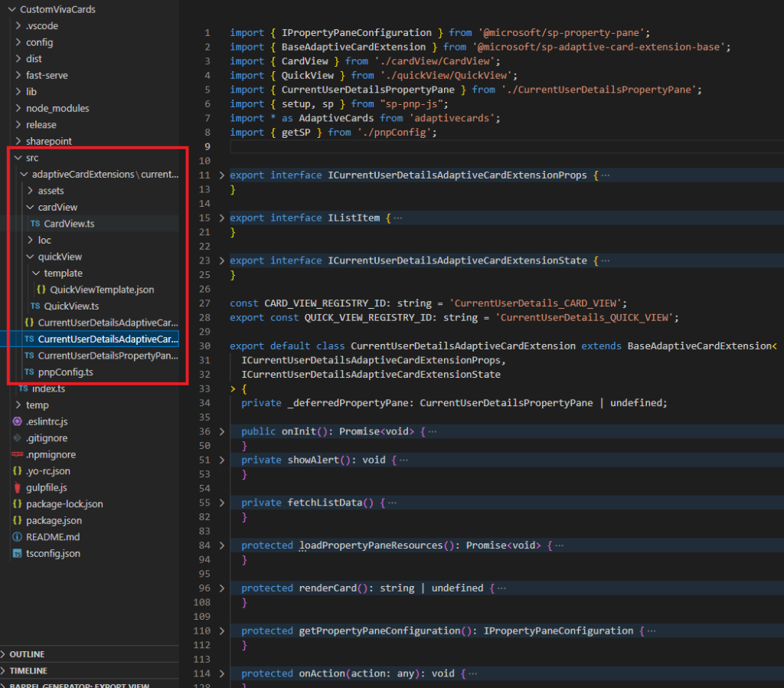Click the git icon next to .gitignore
Image resolution: width=784 pixels, height=688 pixels.
18,438
